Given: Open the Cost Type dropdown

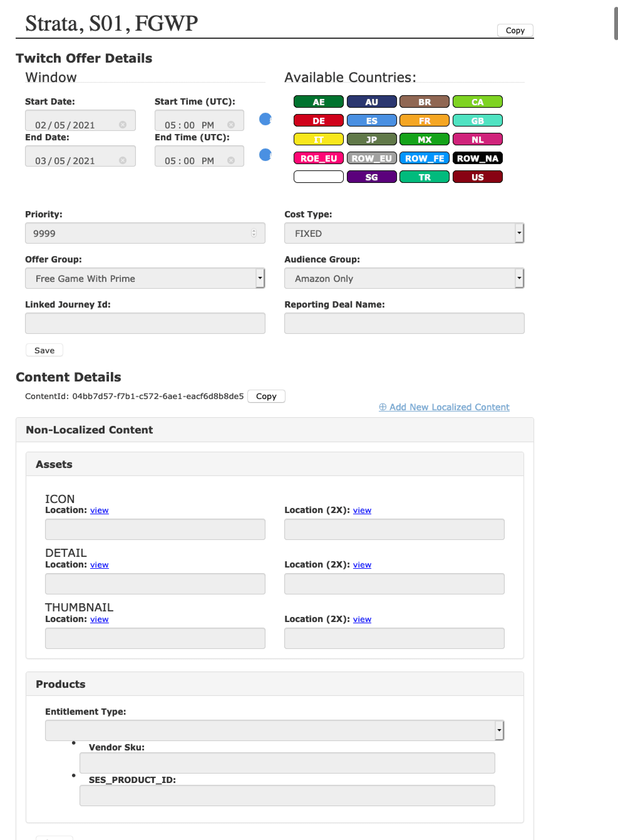Looking at the screenshot, I should [x=404, y=233].
